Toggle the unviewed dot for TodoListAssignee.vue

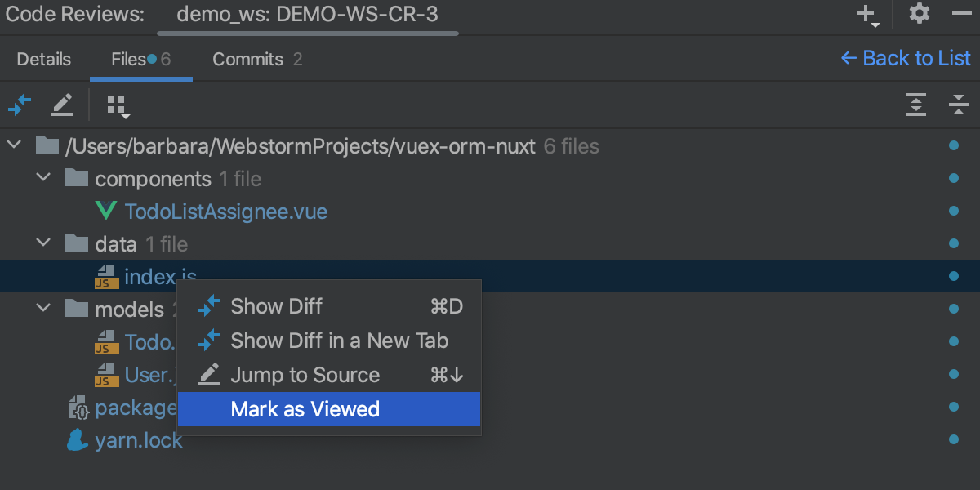click(953, 212)
